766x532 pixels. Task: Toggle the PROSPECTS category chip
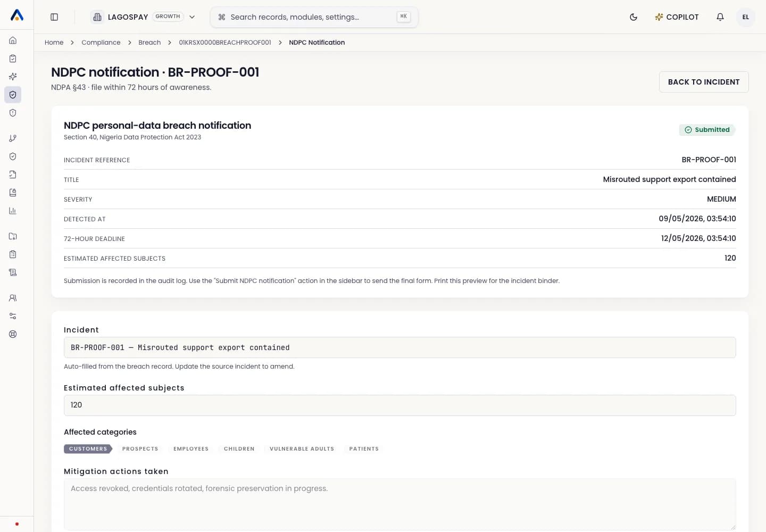[x=140, y=449]
